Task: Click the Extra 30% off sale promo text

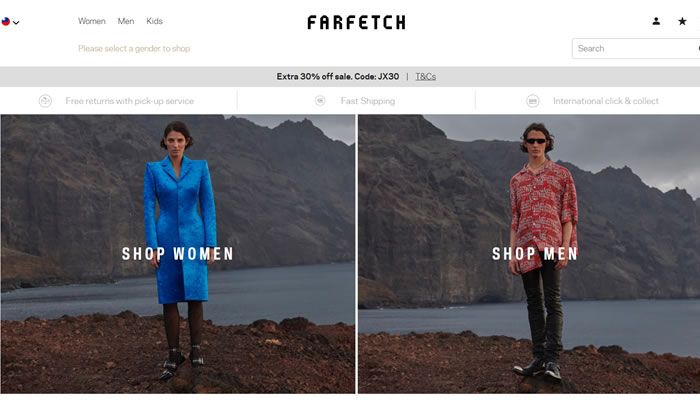Action: [338, 76]
